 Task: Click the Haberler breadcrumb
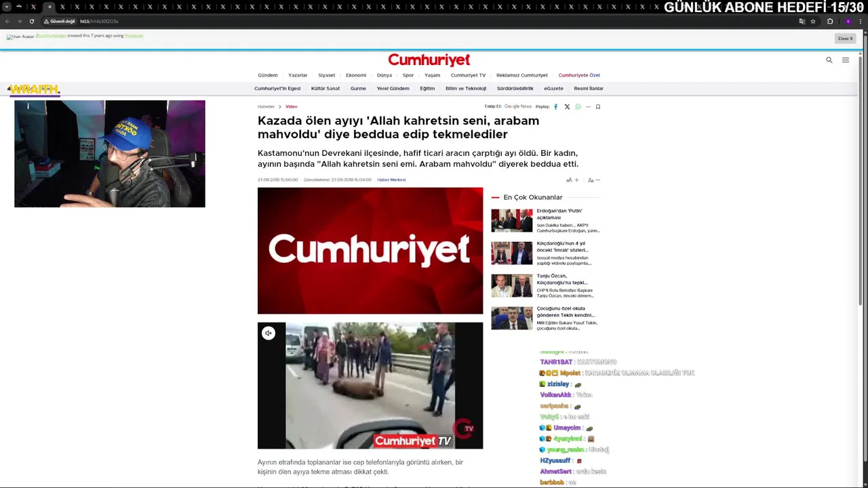tap(266, 106)
